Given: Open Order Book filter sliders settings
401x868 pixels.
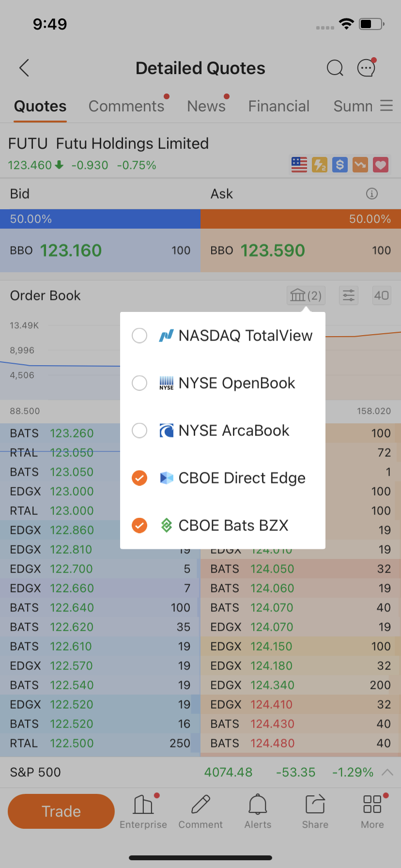Looking at the screenshot, I should click(x=349, y=295).
